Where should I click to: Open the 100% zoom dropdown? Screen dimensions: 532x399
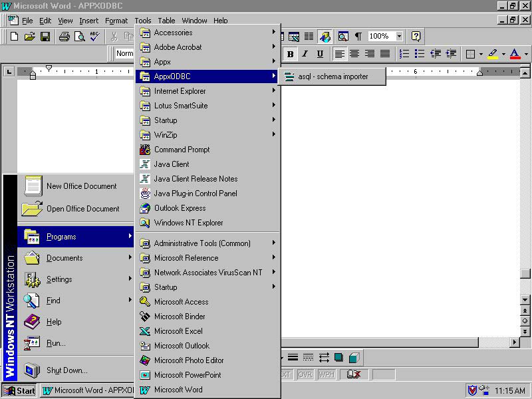[x=400, y=36]
